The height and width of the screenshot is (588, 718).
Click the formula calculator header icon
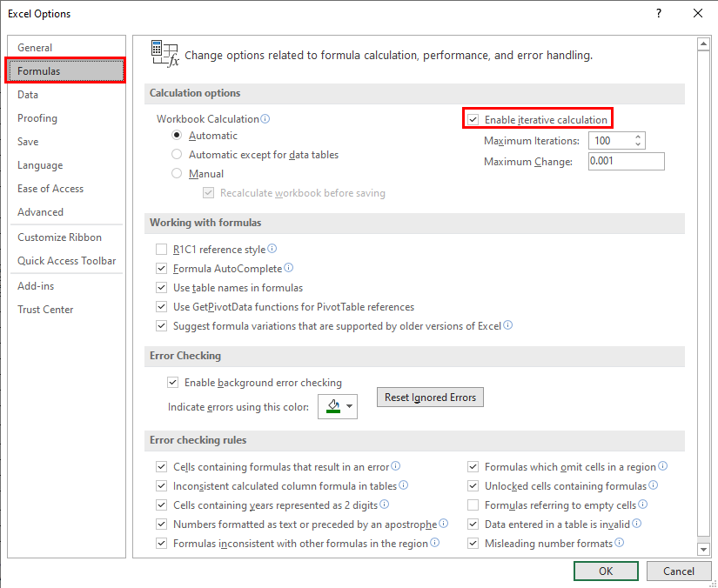164,54
